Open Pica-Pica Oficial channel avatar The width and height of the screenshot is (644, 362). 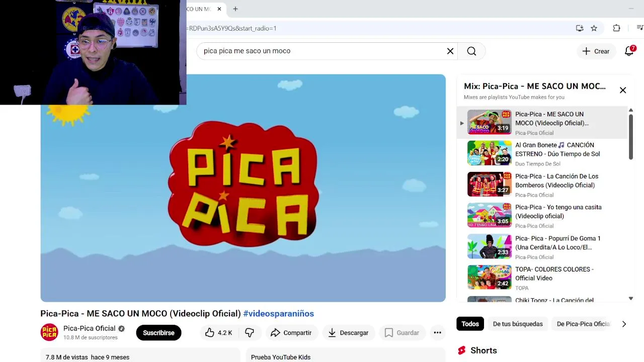click(49, 332)
